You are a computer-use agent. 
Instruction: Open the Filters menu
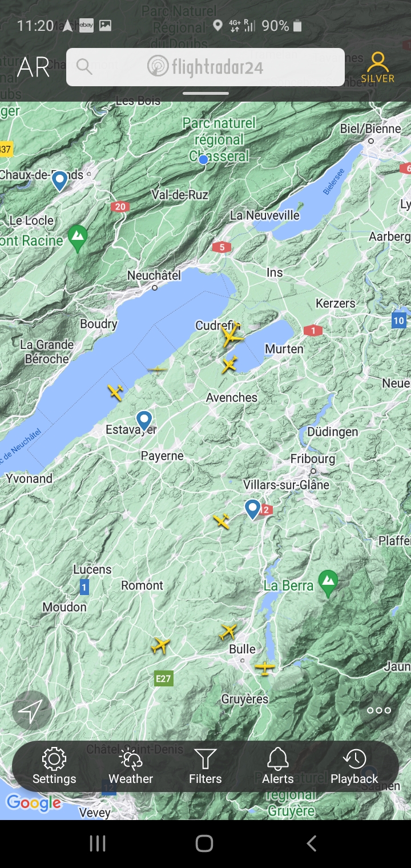pyautogui.click(x=205, y=766)
